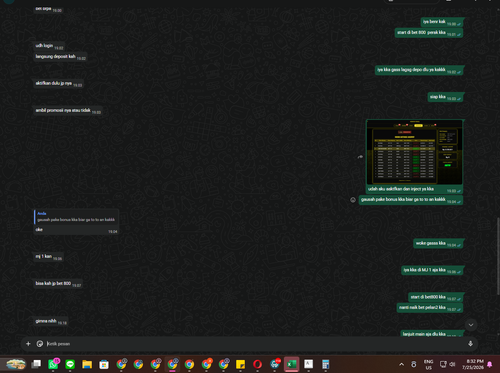500x373 pixels.
Task: React to the 'gausah pake bonus' message with emoji icon
Action: [353, 200]
